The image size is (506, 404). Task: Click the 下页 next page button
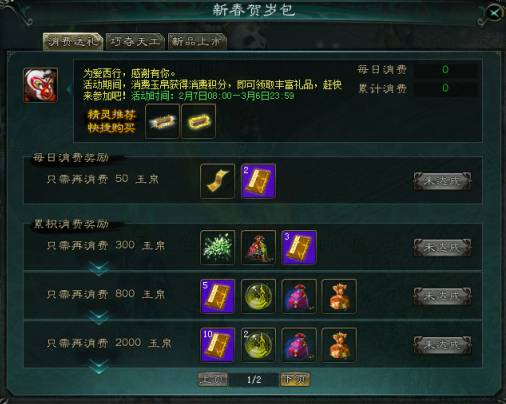pos(295,379)
